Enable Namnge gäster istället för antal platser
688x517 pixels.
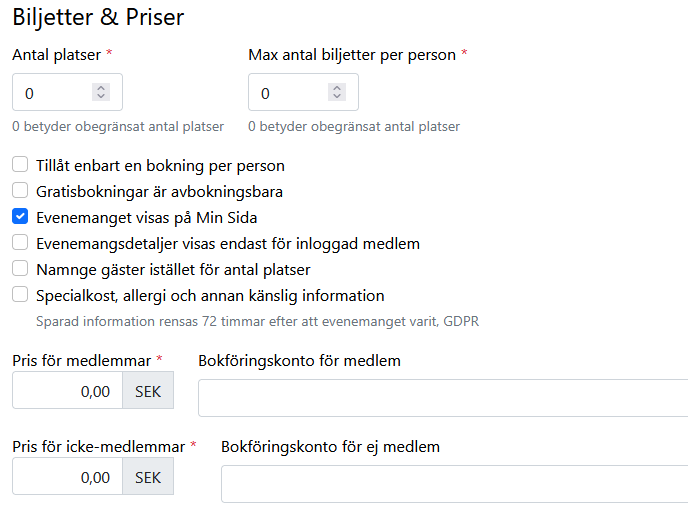coord(20,268)
